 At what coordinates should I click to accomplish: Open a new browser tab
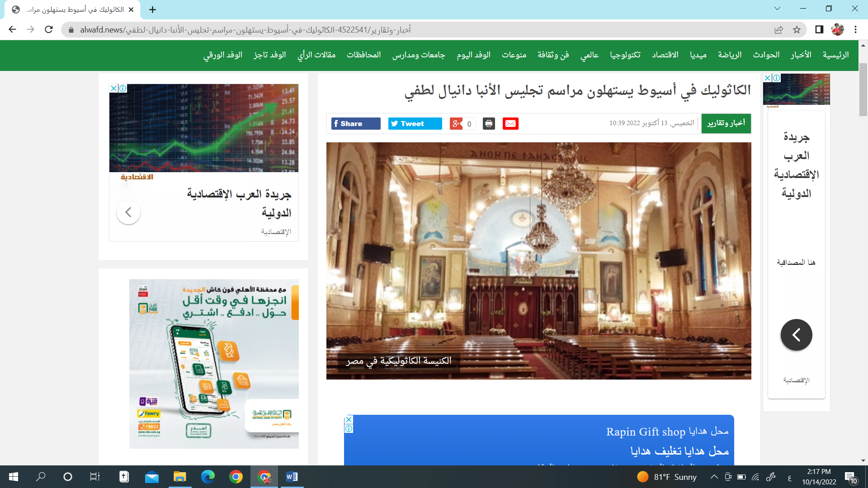coord(153,9)
